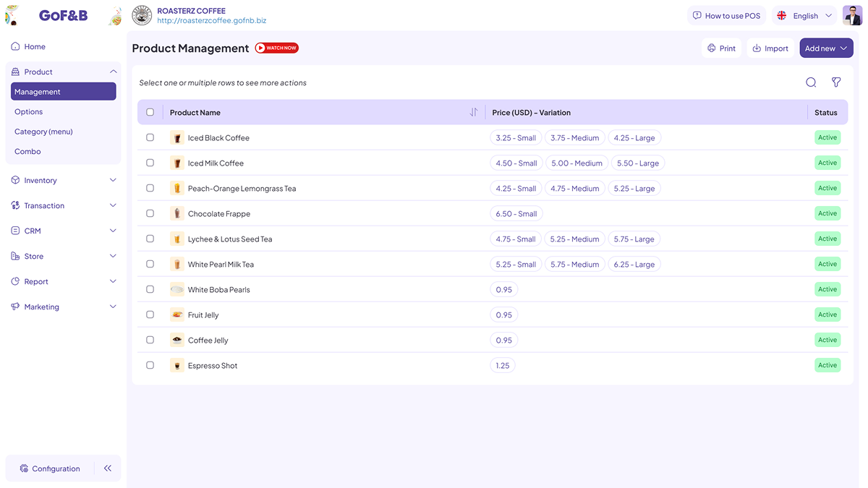Tick the select-all checkbox in table header
Viewport: 868px width, 488px height.
point(150,112)
